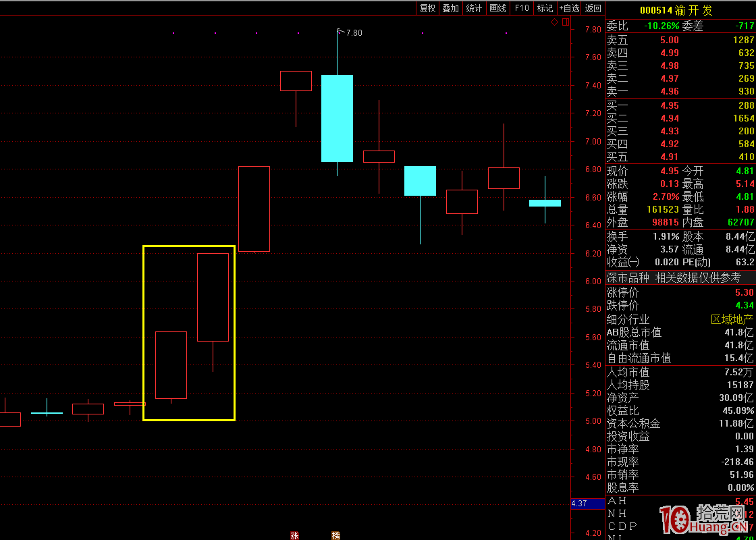Viewport: 756px width, 540px height.
Task: Select the 买三 row at 4.93
Action: pyautogui.click(x=680, y=131)
